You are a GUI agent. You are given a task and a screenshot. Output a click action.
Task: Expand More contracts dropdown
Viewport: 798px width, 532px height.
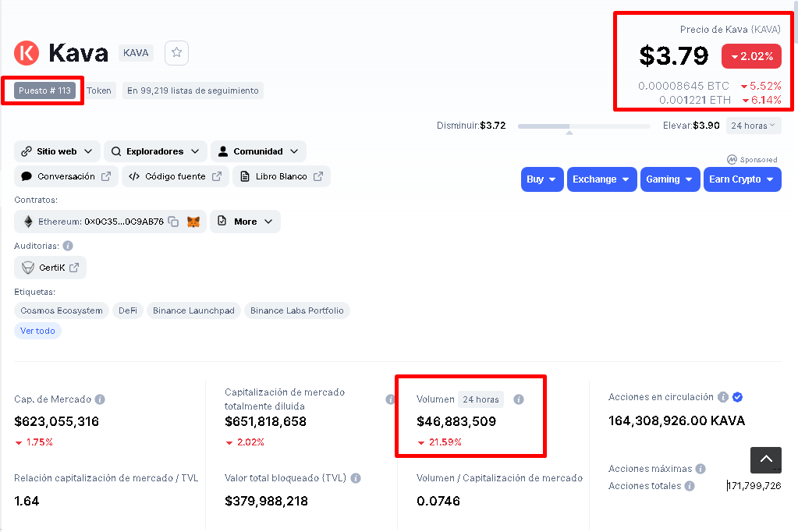245,222
